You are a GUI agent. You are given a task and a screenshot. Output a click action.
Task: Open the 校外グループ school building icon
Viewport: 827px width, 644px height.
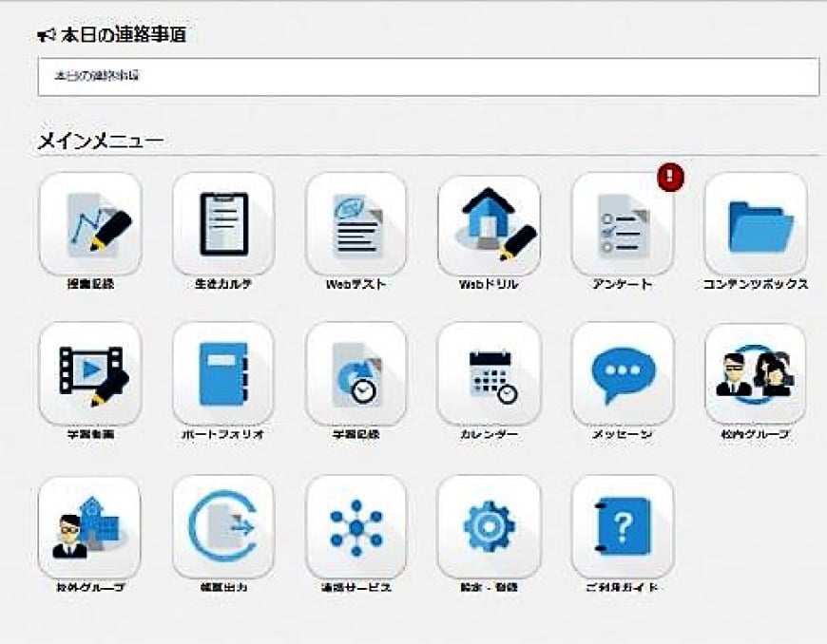pyautogui.click(x=89, y=527)
